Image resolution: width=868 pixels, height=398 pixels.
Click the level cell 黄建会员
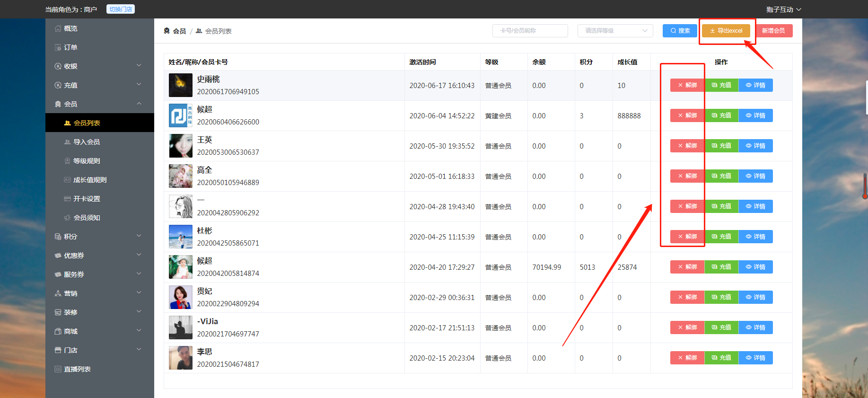tap(498, 116)
